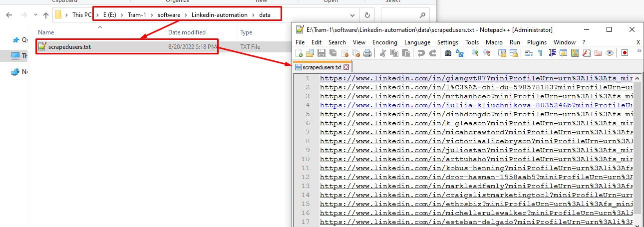Viewport: 644px width, 227px height.
Task: Click the Open file toolbar icon
Action: click(310, 53)
